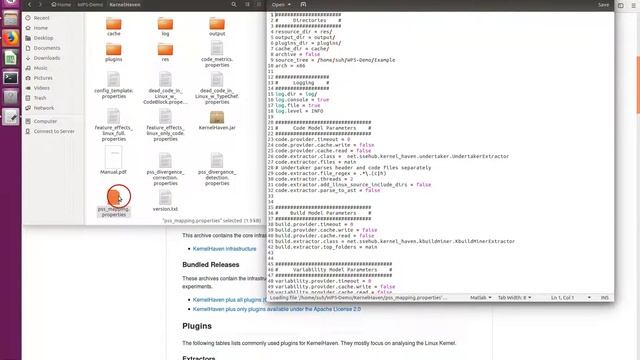Viewport: 640px width, 360px height.
Task: Open Computer in sidebar
Action: (45, 121)
